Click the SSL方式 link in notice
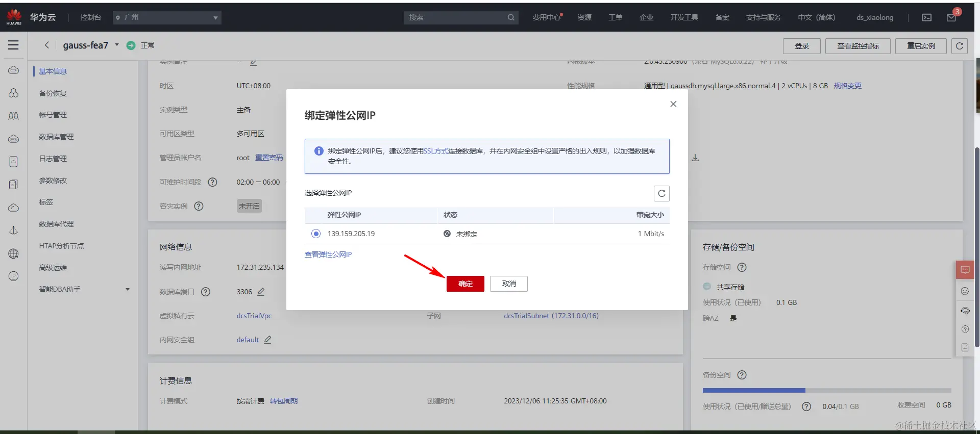 tap(436, 151)
